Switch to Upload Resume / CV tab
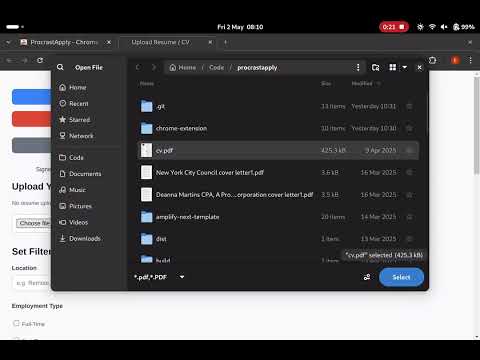Image resolution: width=480 pixels, height=360 pixels. 161,42
